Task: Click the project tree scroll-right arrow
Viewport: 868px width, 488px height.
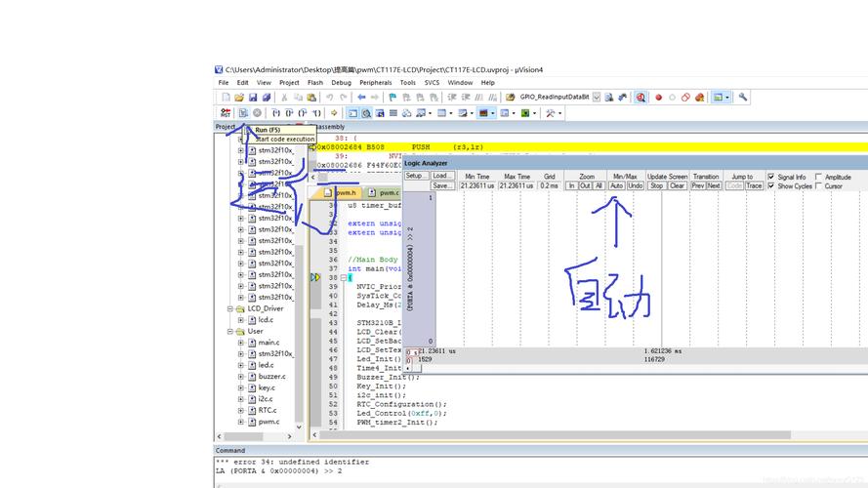Action: (290, 436)
